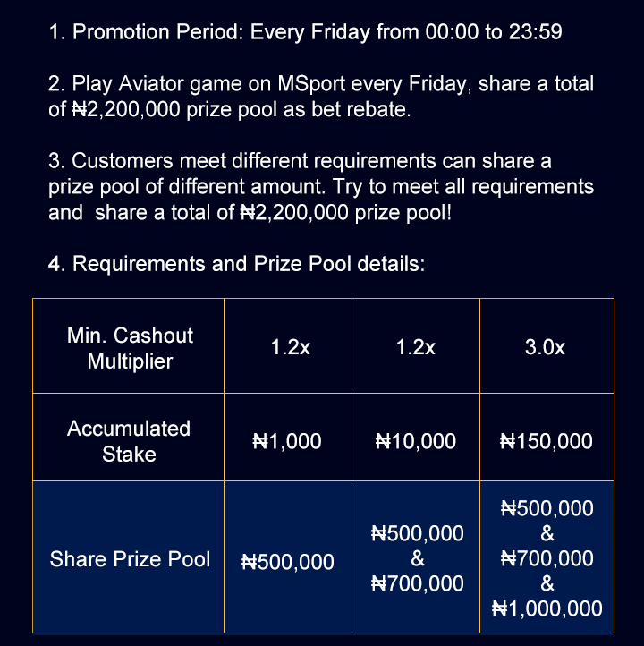Click the 'Min. Cashout Multiplier' row header
644x646 pixels.
click(x=130, y=348)
